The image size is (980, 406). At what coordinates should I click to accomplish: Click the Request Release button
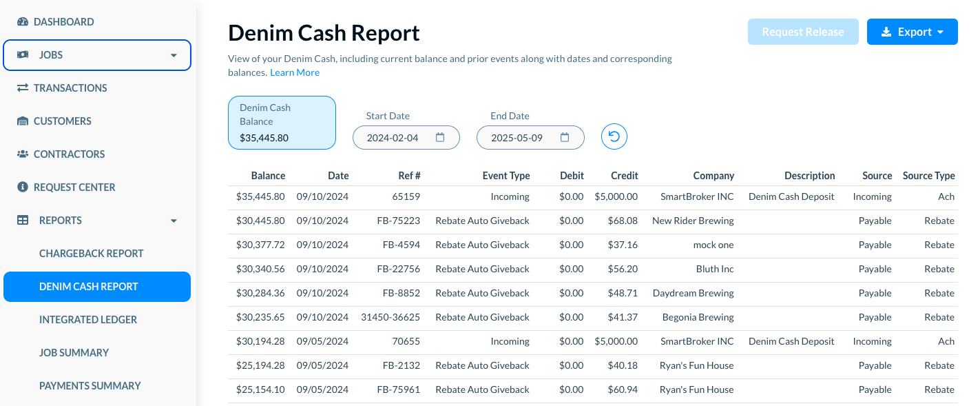803,32
